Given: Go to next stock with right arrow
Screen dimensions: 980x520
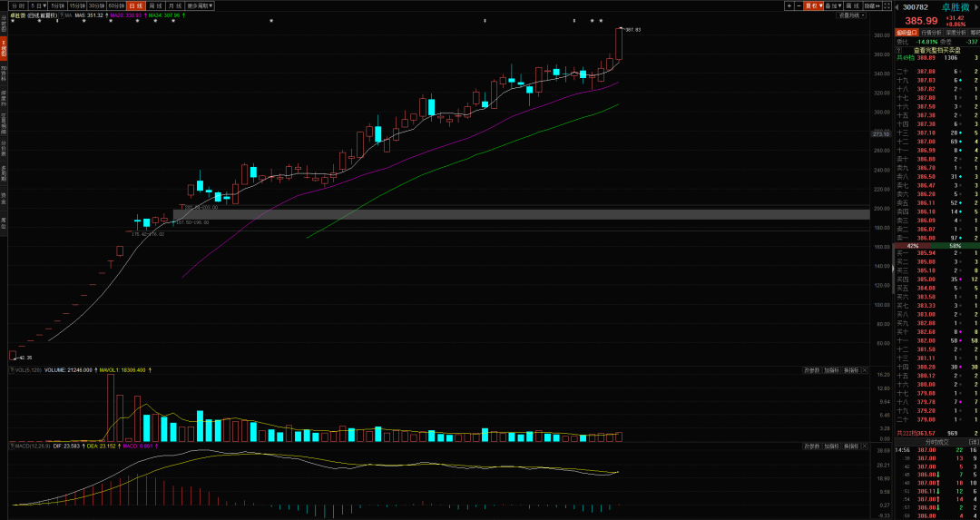Looking at the screenshot, I should coord(975,7).
